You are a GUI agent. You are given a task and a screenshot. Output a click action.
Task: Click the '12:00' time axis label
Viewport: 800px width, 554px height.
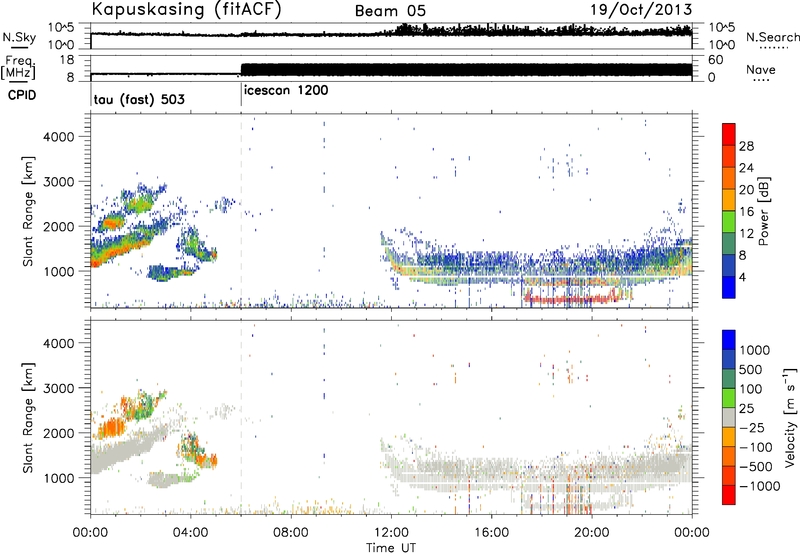tap(391, 533)
